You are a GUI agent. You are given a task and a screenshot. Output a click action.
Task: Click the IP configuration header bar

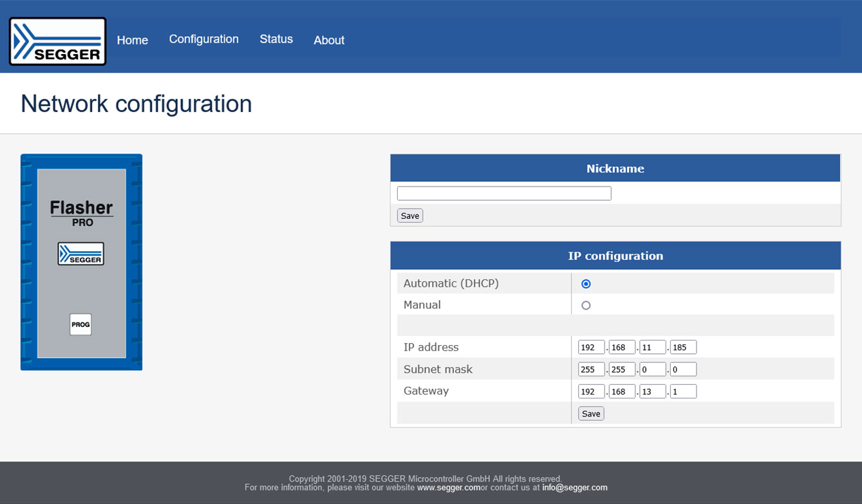pos(615,256)
